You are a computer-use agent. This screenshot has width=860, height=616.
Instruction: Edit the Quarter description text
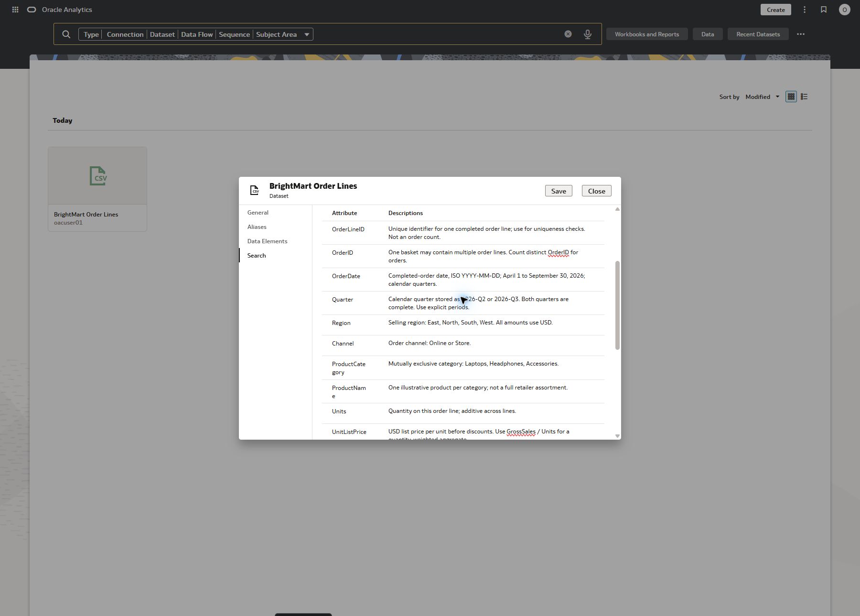click(x=478, y=303)
